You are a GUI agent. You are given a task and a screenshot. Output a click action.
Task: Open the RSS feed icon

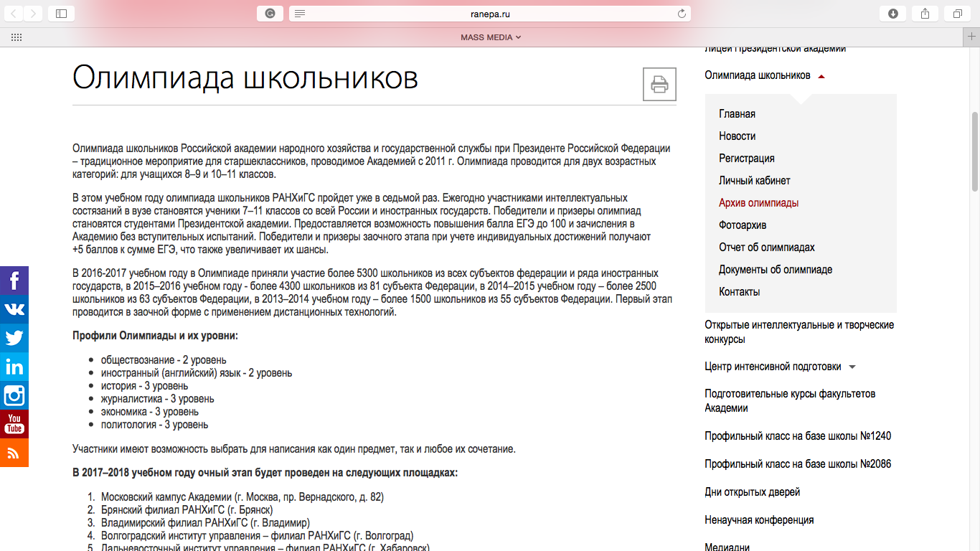14,453
